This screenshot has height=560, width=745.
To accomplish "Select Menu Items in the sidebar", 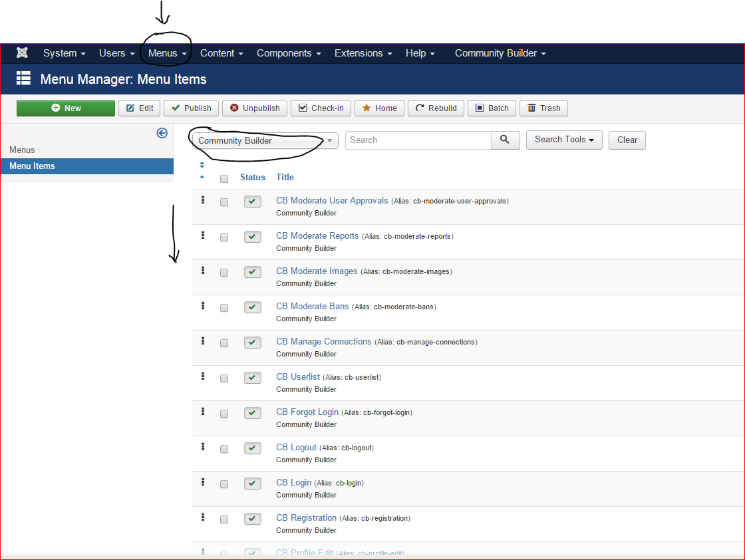I will (87, 166).
